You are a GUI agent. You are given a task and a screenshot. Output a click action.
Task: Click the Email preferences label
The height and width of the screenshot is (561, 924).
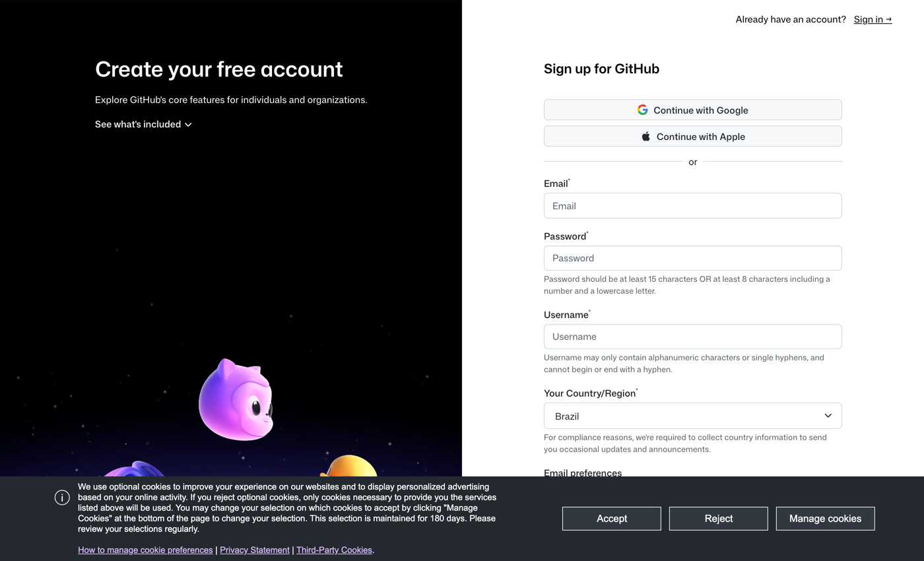(x=583, y=473)
